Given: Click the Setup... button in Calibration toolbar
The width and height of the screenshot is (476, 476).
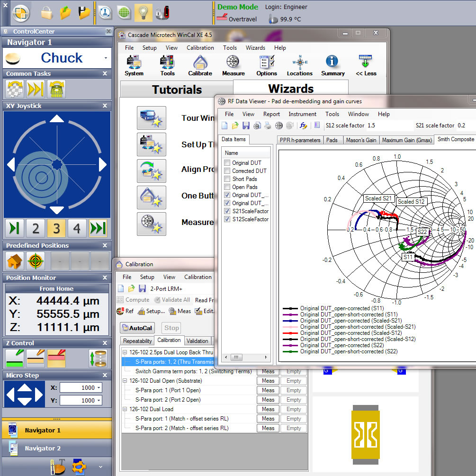Looking at the screenshot, I should tap(151, 311).
